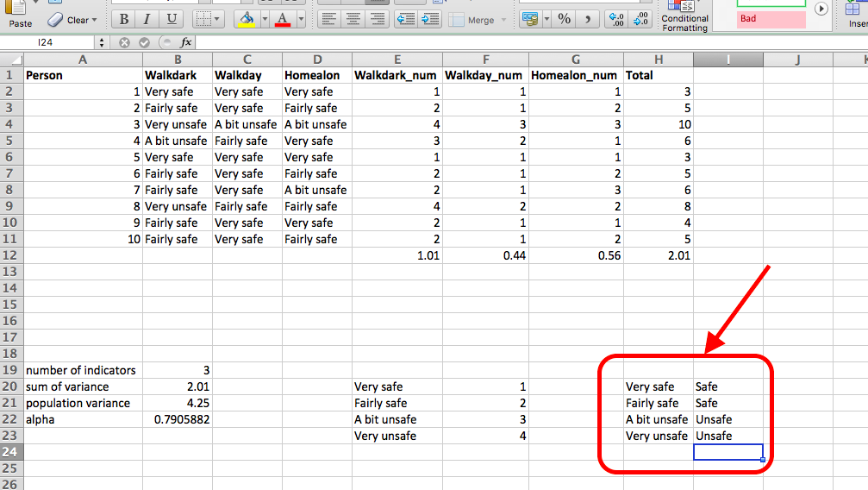Expand the borders dropdown arrow
This screenshot has width=868, height=490.
218,19
